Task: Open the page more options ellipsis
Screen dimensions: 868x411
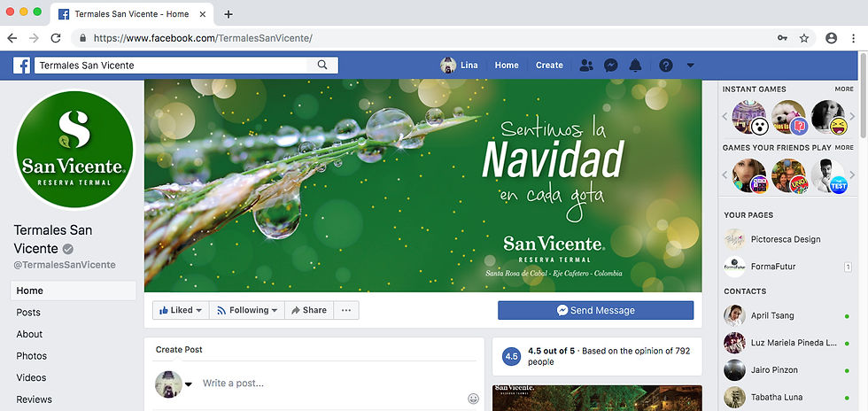Action: point(346,310)
